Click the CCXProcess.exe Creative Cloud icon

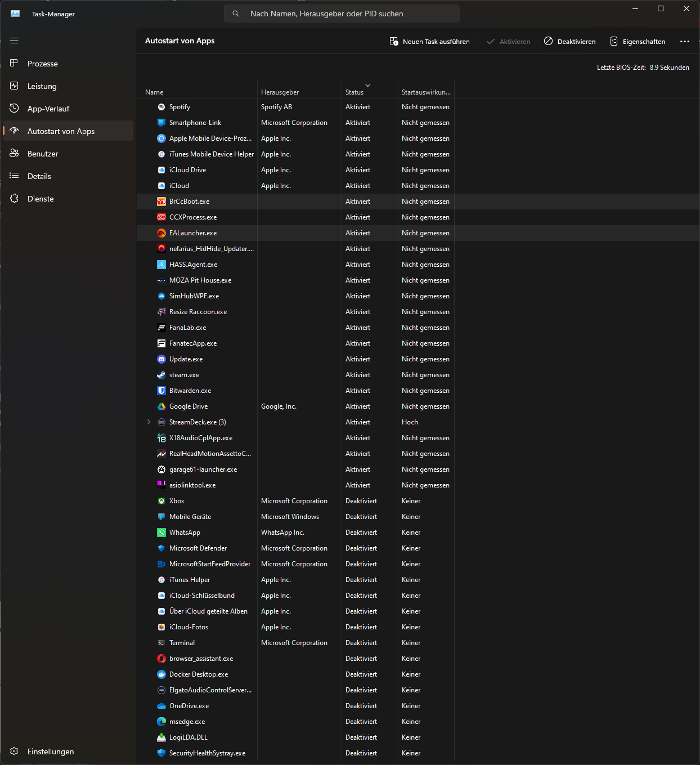161,217
